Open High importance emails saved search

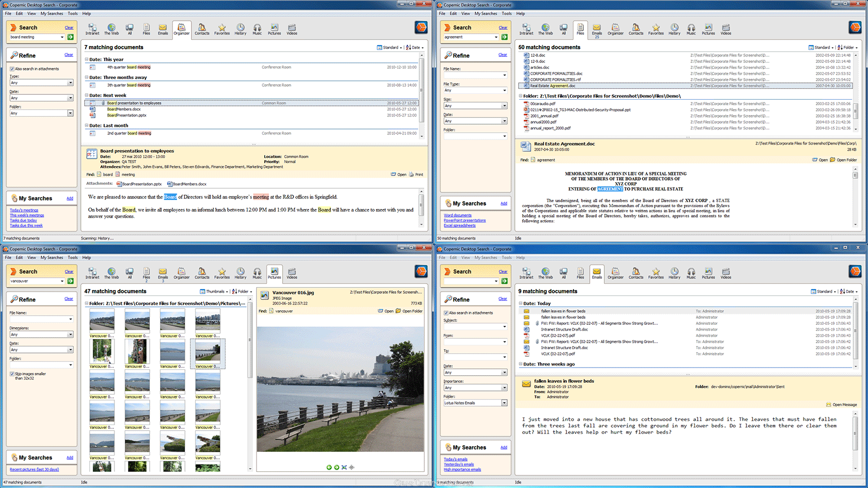[x=462, y=470]
